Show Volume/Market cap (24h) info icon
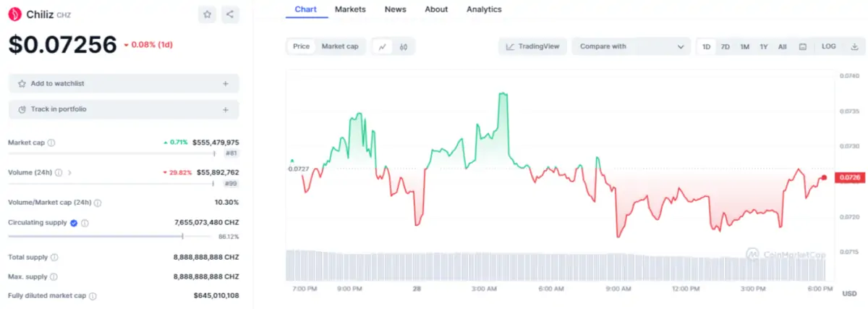The image size is (868, 309). click(98, 203)
